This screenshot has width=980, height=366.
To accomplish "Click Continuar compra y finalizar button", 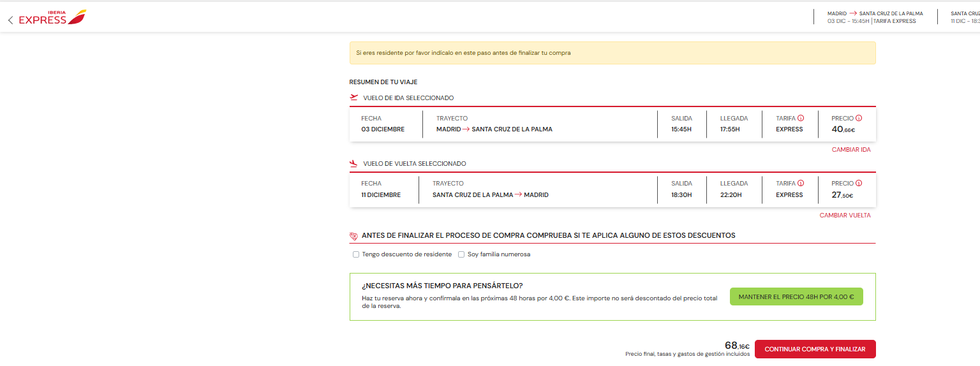I will [815, 349].
